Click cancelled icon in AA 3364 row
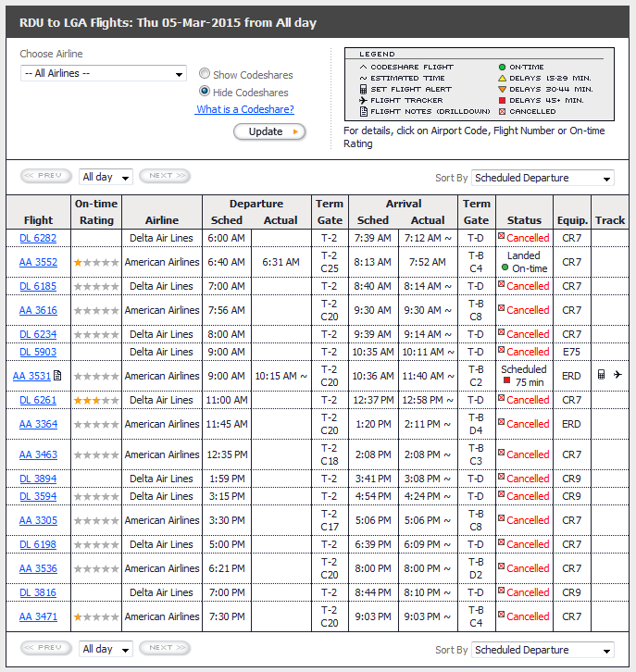Screen dimensions: 636x672 click(501, 422)
